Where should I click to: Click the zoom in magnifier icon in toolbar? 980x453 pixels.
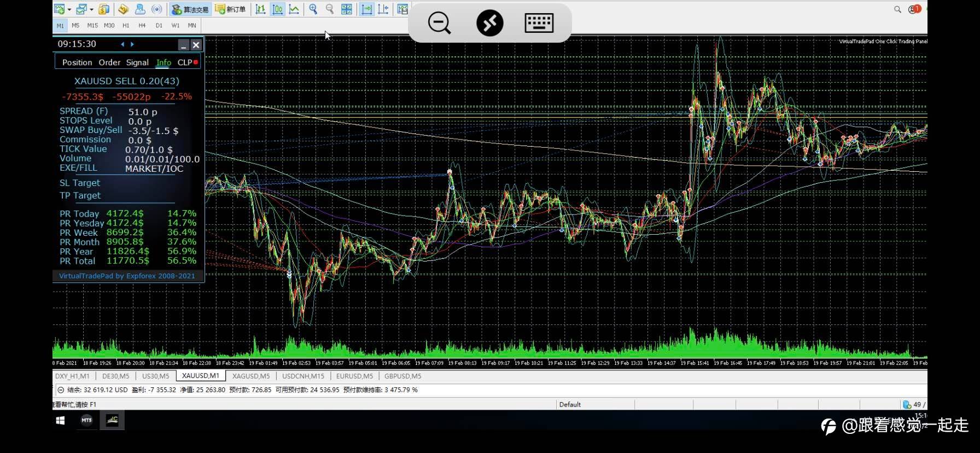(313, 9)
